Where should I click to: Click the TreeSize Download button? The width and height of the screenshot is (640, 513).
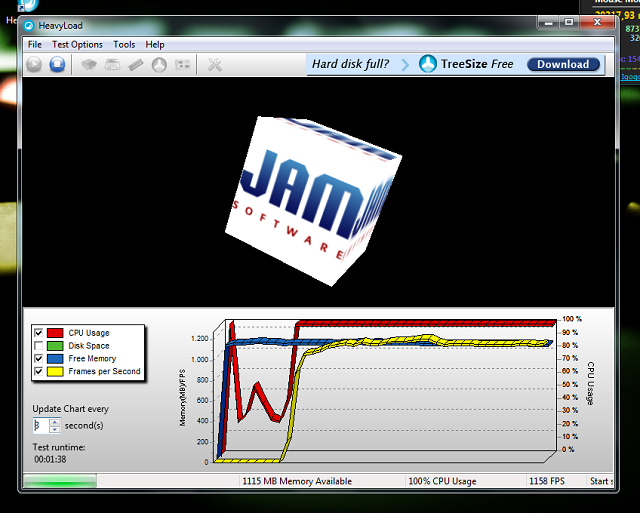pyautogui.click(x=563, y=64)
